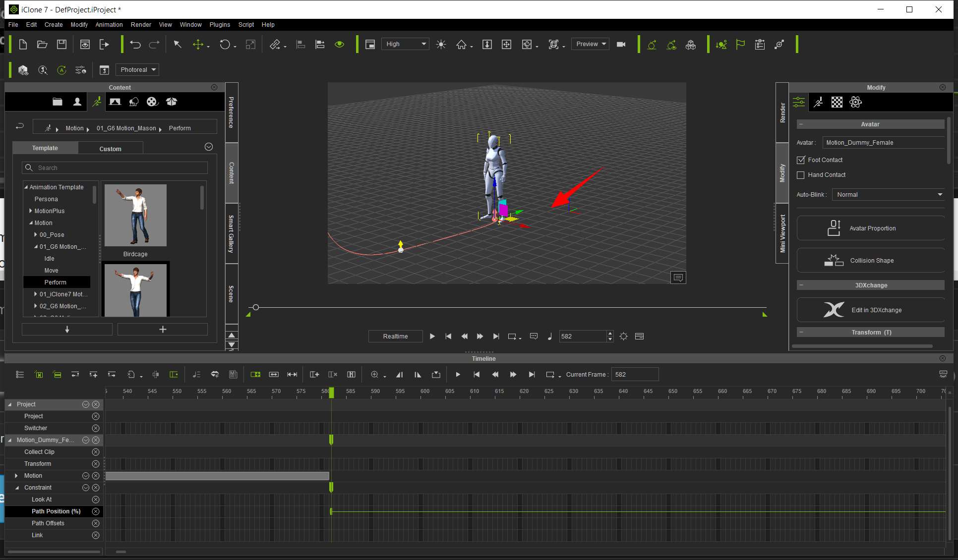The width and height of the screenshot is (958, 560).
Task: Open the Plugins menu
Action: 220,25
